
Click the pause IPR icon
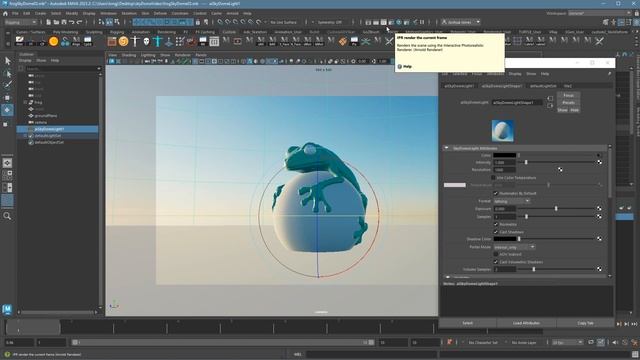point(422,22)
